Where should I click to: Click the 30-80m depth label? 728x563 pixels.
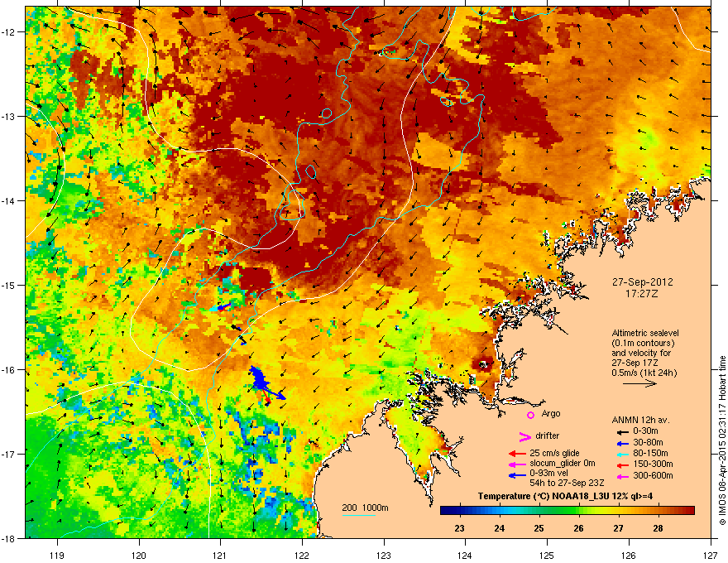648,443
